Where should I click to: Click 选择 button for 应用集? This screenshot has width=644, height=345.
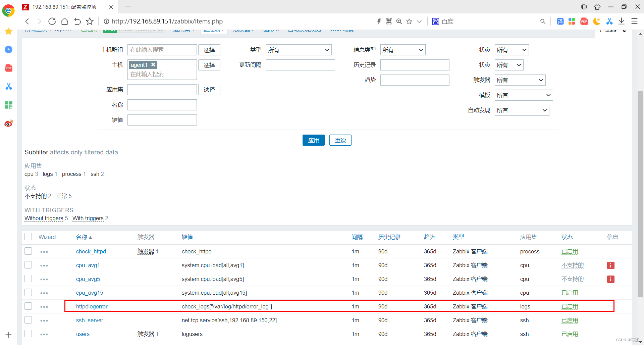click(209, 90)
